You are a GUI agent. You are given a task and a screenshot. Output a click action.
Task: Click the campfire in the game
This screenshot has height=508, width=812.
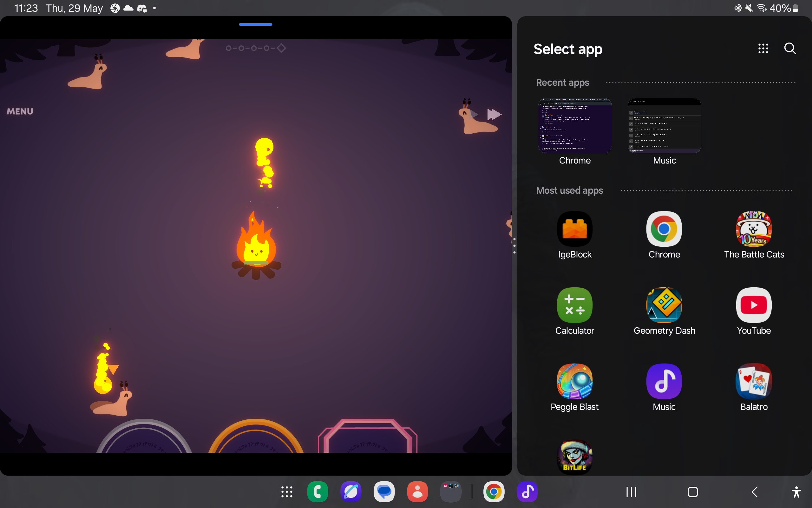256,246
